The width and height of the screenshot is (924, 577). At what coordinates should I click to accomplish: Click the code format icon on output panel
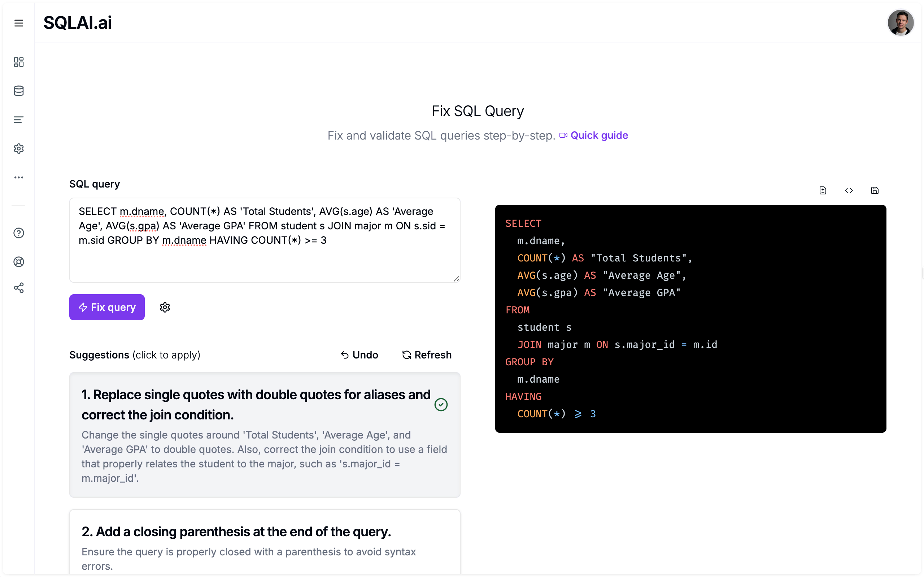[849, 190]
